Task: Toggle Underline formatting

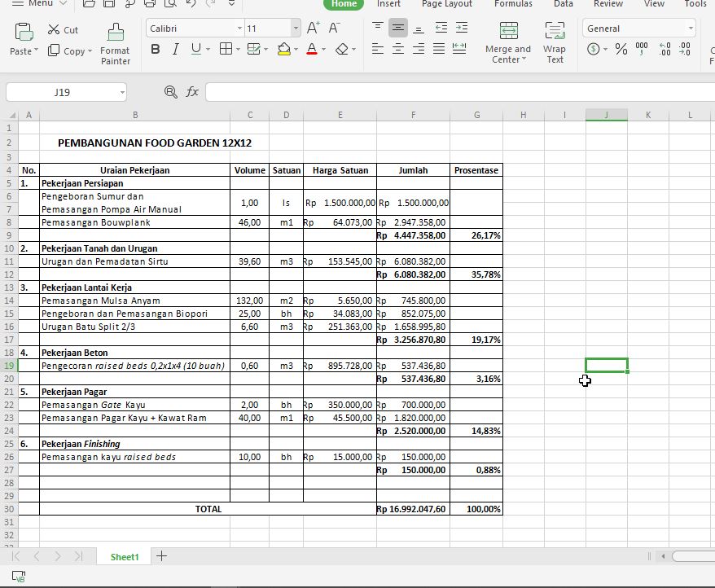Action: [x=196, y=49]
